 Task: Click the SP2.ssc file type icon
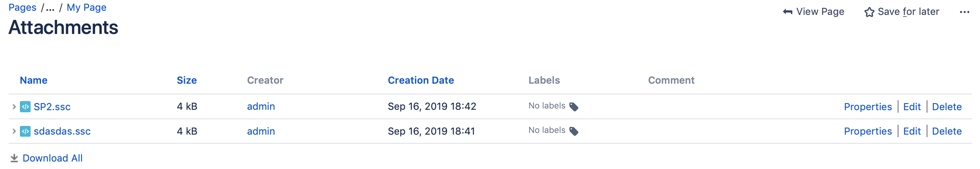pos(25,107)
